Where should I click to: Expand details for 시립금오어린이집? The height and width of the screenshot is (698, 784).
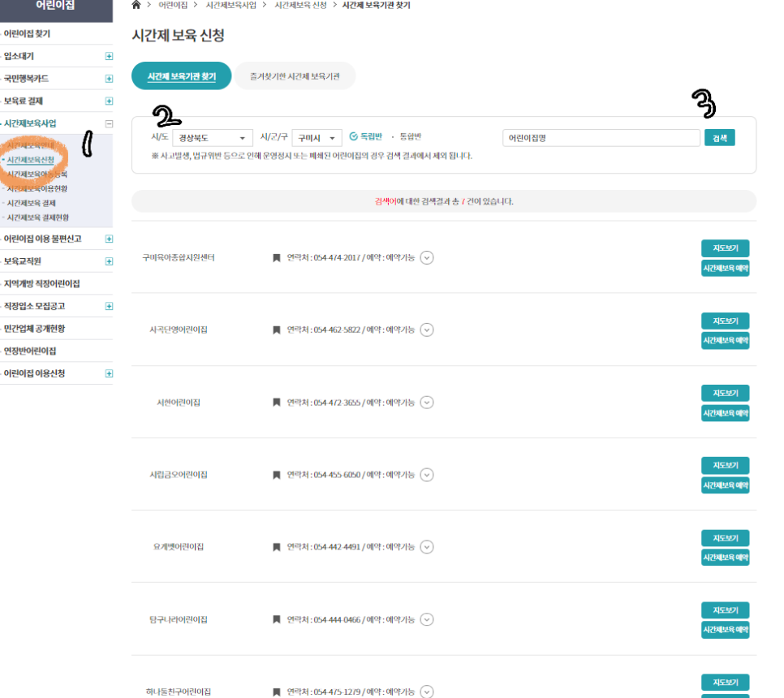427,475
